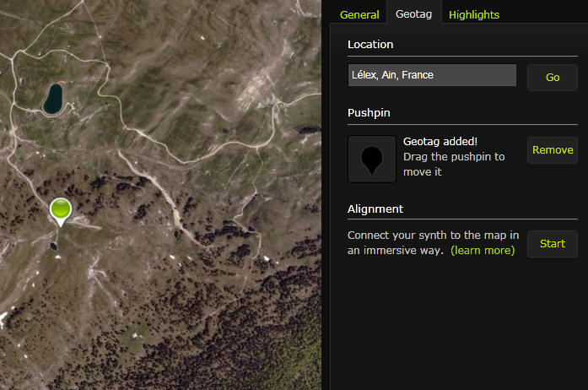Click the Location section heading

click(370, 44)
